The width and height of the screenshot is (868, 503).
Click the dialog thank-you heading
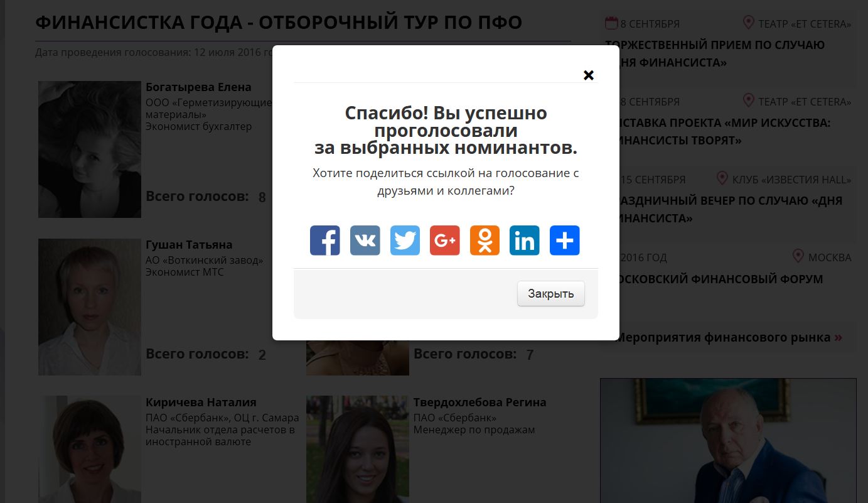pos(446,131)
